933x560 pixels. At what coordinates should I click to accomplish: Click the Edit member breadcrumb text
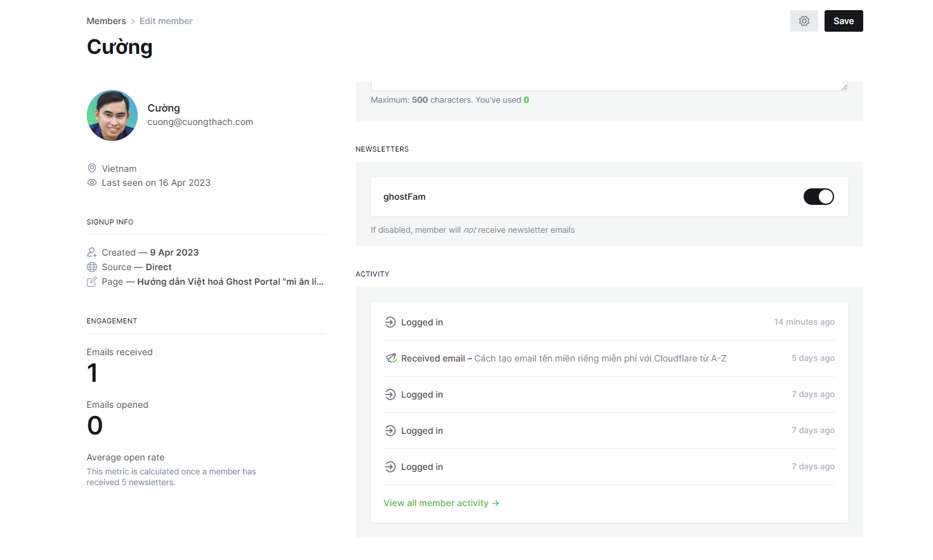coord(166,21)
